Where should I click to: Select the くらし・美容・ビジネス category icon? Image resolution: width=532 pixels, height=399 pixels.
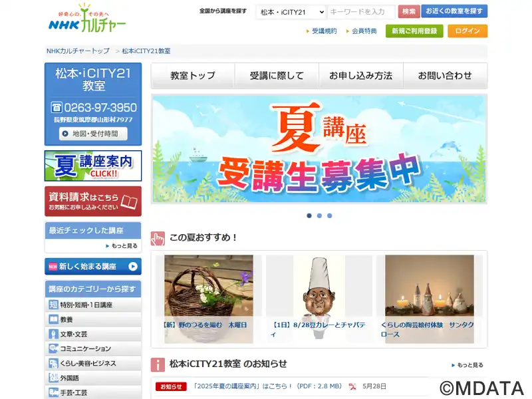click(53, 363)
